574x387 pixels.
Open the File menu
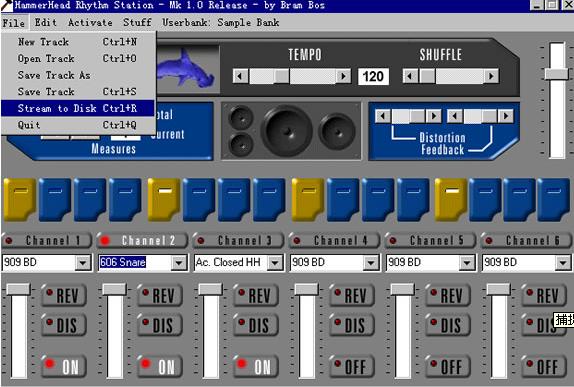(x=14, y=23)
